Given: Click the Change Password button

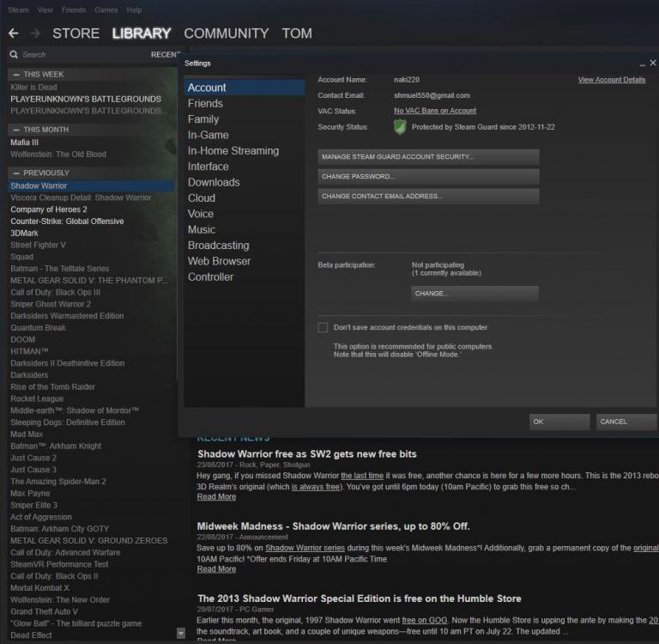Looking at the screenshot, I should 428,177.
